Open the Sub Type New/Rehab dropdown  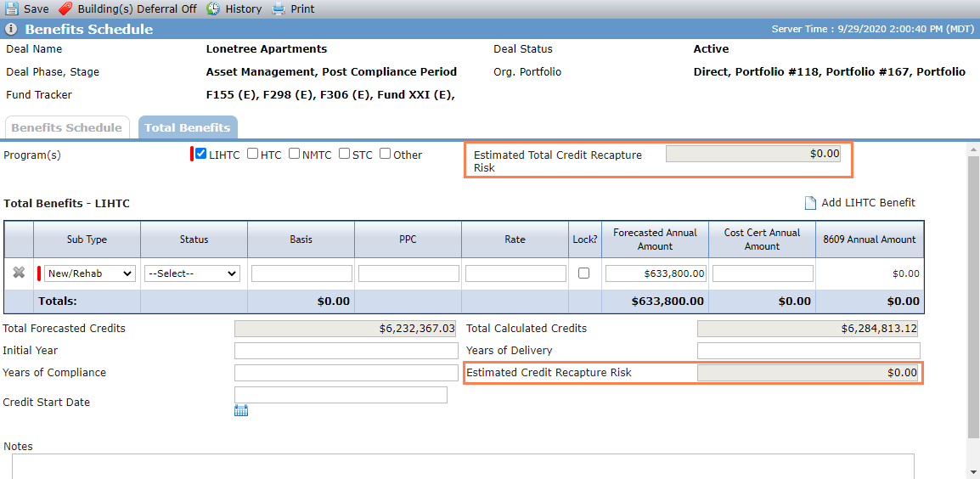tap(89, 273)
